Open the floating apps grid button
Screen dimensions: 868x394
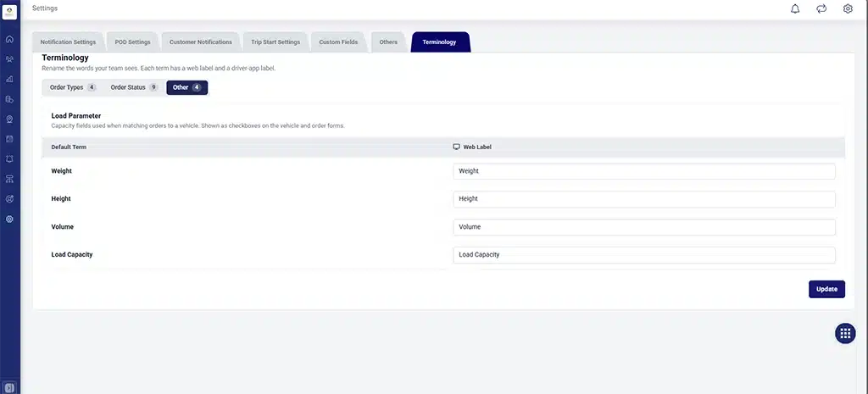pos(845,333)
